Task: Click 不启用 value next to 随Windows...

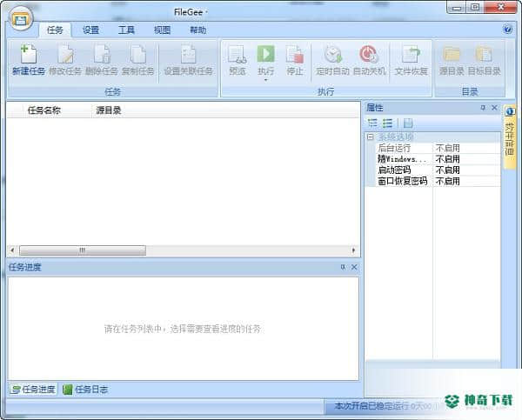Action: coord(448,159)
